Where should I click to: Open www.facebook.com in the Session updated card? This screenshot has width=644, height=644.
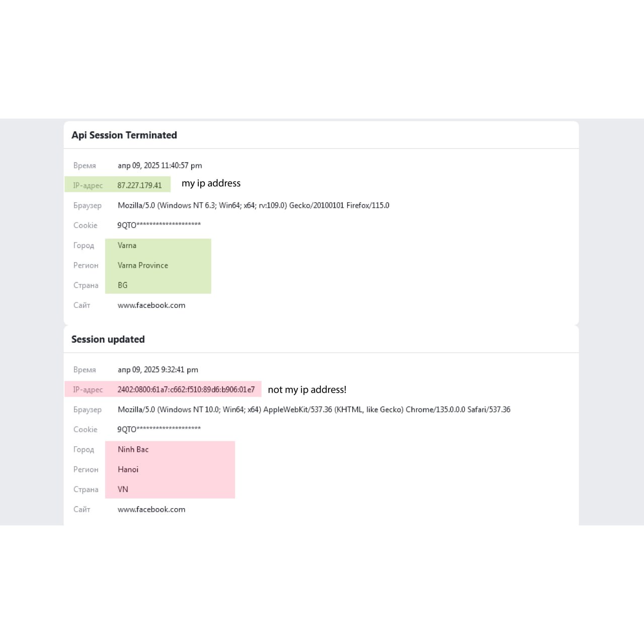[151, 510]
